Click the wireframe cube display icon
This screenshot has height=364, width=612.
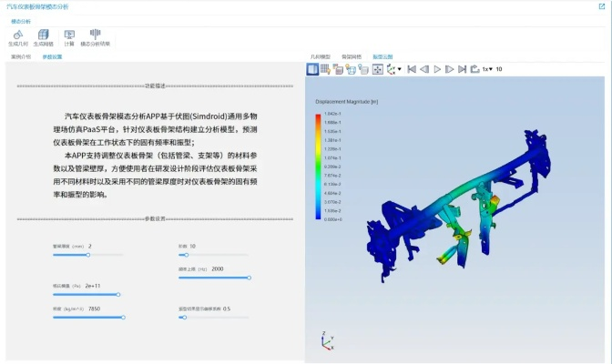coord(351,69)
